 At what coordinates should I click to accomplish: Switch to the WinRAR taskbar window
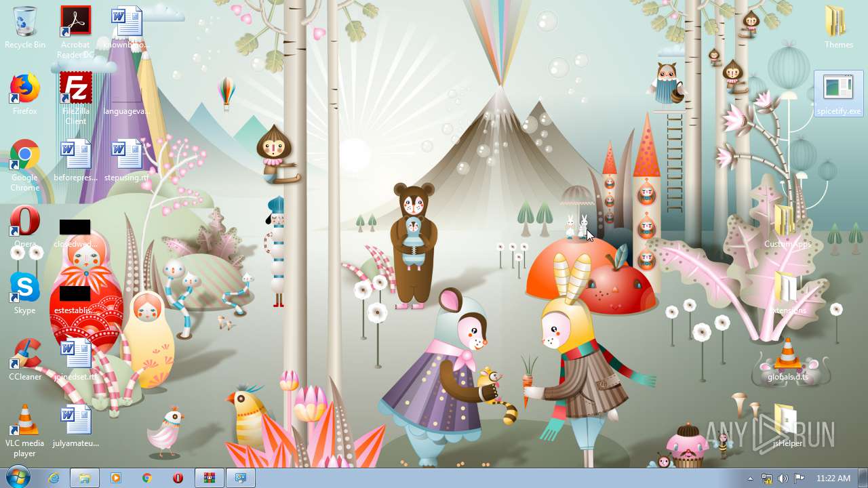[x=210, y=478]
